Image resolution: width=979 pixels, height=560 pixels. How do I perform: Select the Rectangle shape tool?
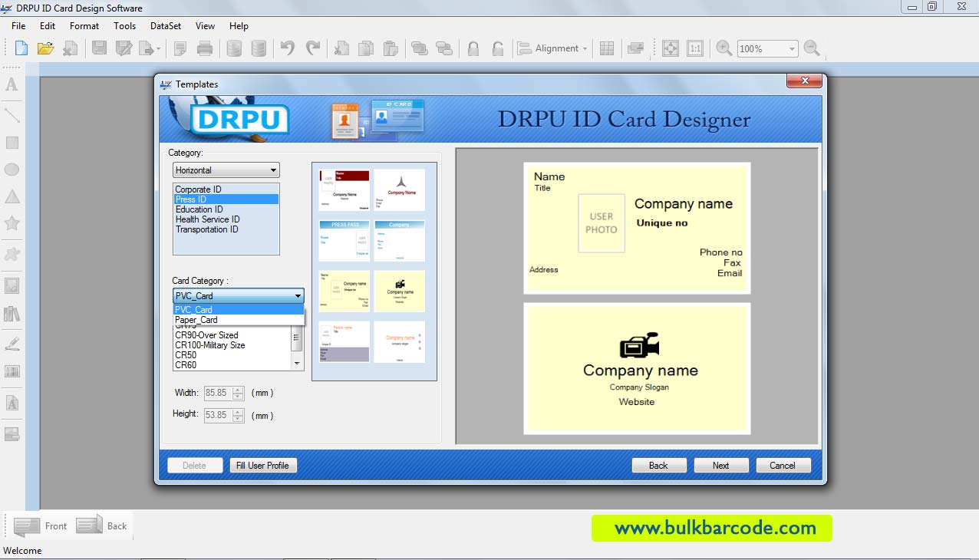[x=12, y=143]
